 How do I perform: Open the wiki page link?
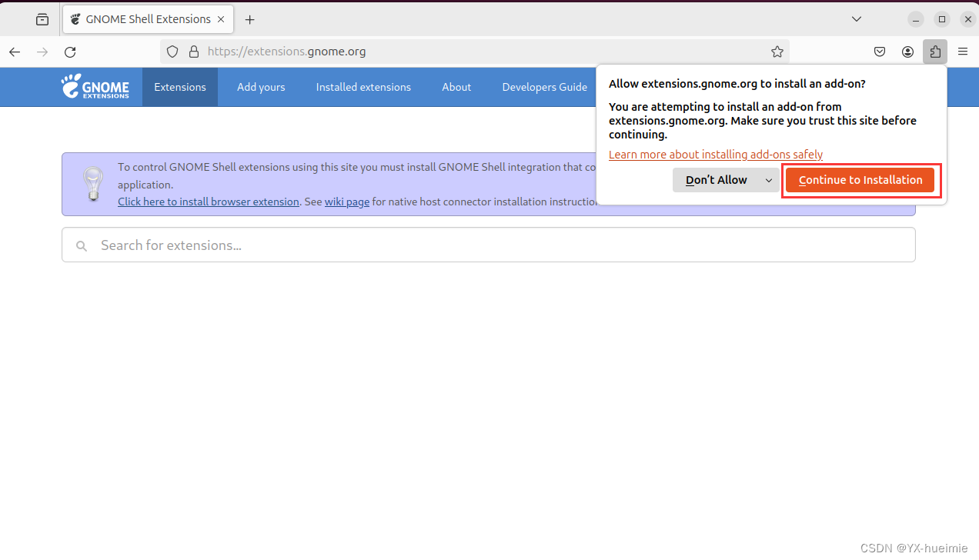(x=347, y=202)
